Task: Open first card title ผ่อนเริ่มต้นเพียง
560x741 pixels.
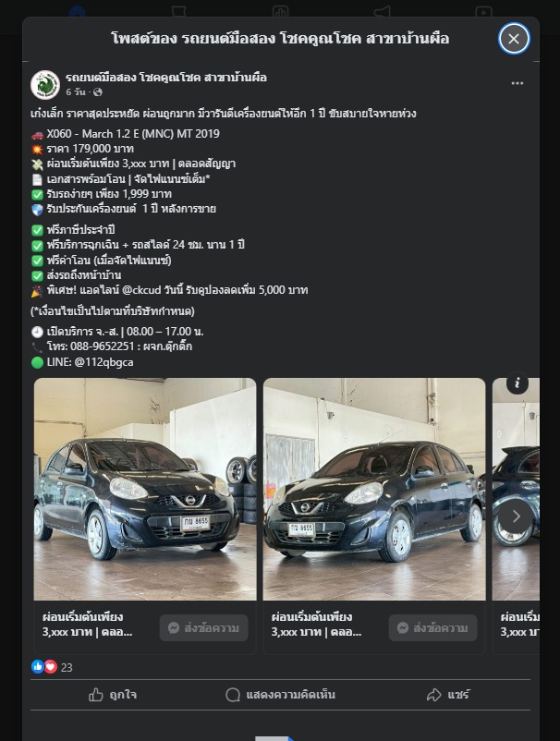Action: (82, 616)
